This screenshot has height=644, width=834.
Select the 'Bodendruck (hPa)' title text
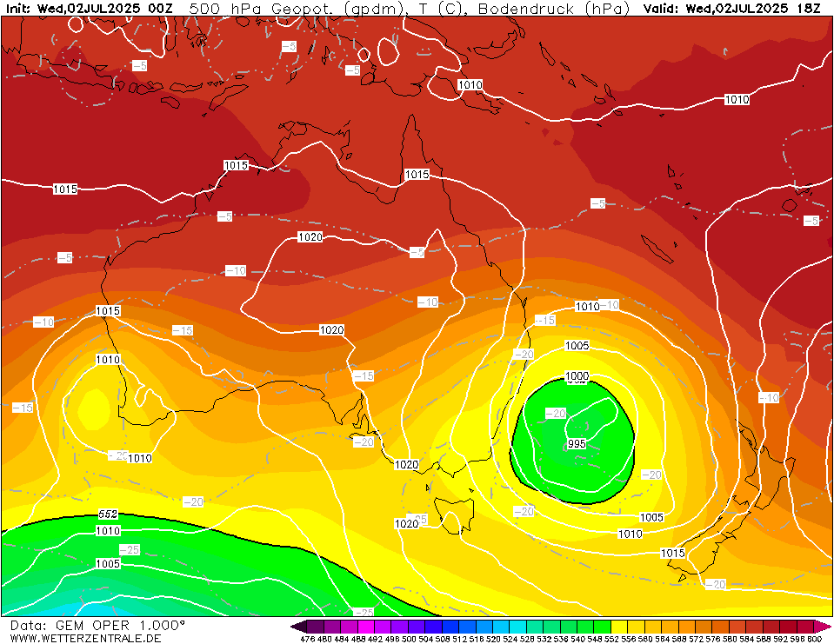coord(553,9)
